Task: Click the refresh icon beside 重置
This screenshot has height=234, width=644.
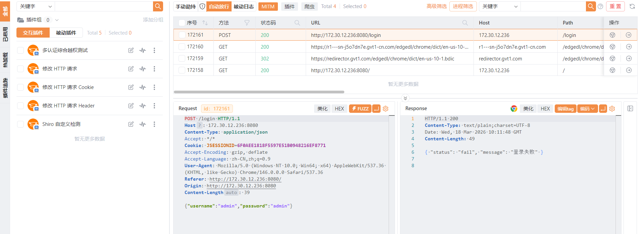Action: (632, 6)
